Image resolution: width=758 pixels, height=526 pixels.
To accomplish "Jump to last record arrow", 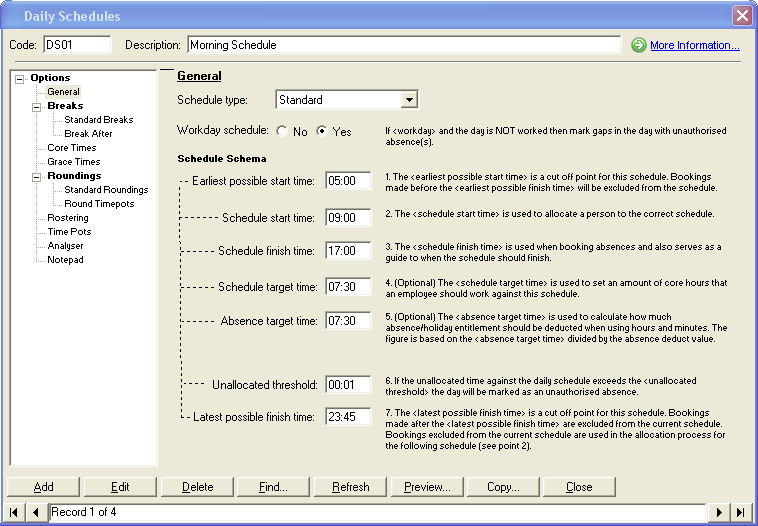I will pyautogui.click(x=740, y=512).
